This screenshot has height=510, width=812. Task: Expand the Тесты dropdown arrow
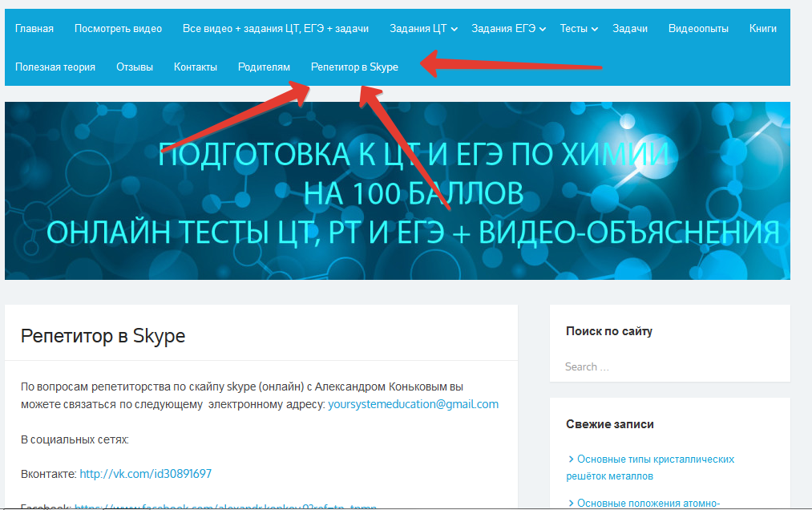[595, 29]
